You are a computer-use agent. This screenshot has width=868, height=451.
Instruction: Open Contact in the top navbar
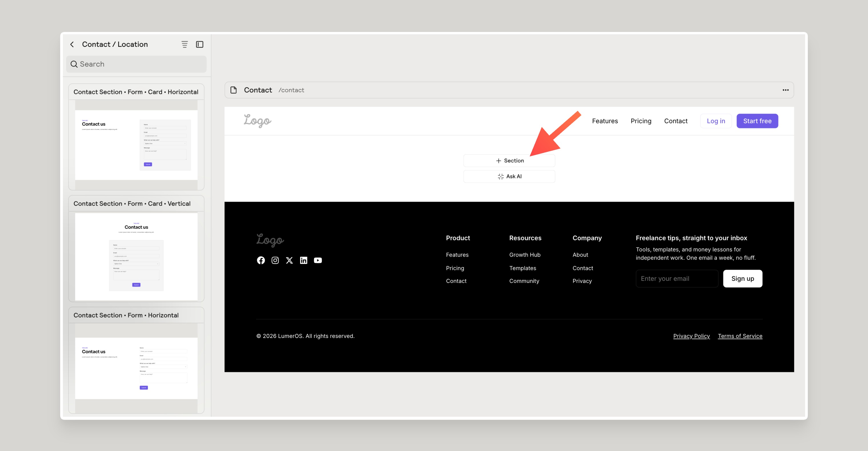[x=676, y=121]
